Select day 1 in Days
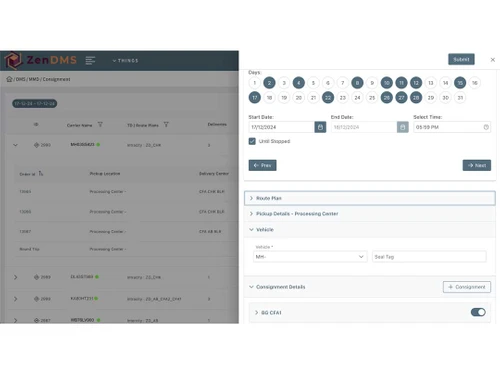 [255, 83]
